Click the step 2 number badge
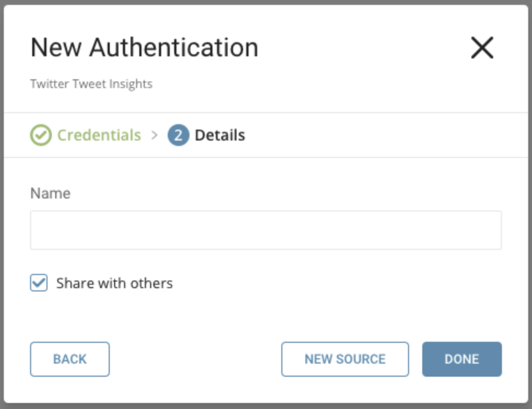Viewport: 532px width, 409px height. coord(178,135)
